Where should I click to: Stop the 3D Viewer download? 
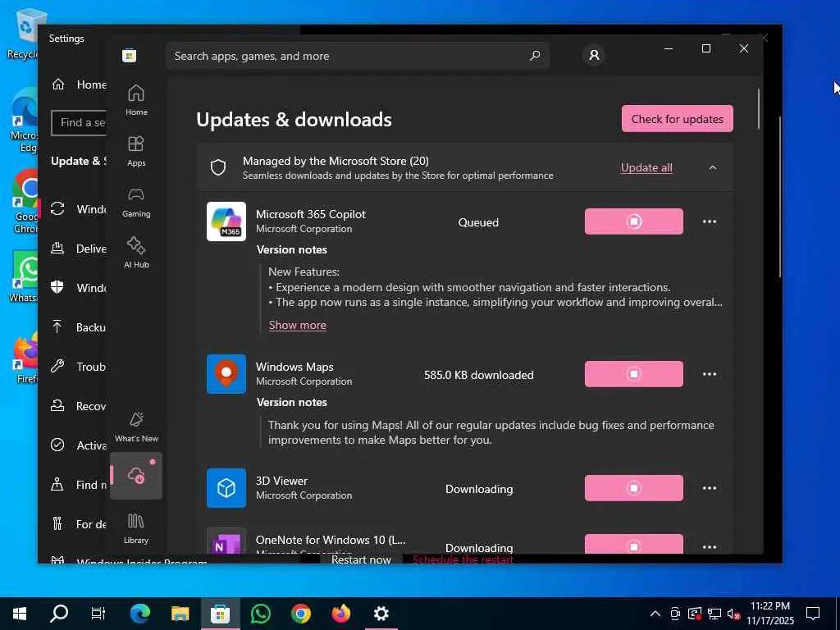pos(634,488)
